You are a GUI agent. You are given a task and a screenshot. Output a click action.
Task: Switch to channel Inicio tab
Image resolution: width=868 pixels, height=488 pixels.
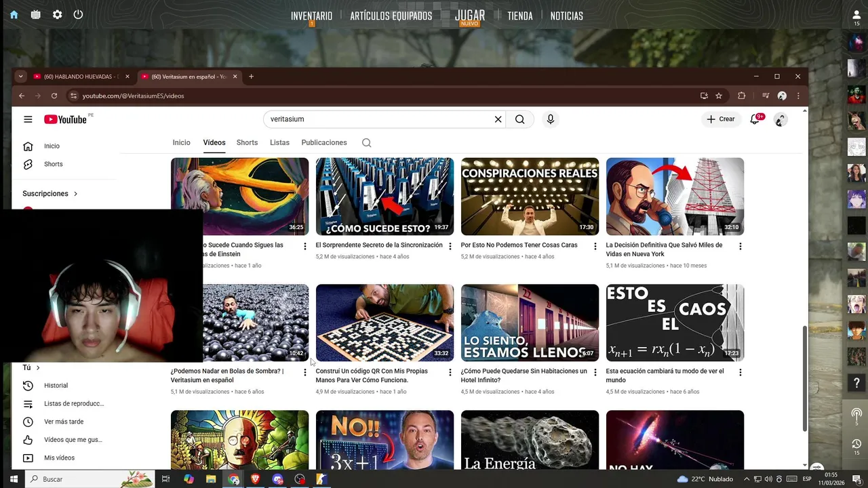click(x=181, y=142)
